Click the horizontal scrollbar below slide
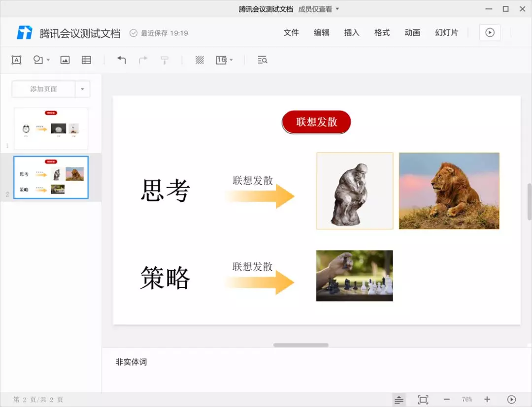This screenshot has height=407, width=532. pos(301,345)
